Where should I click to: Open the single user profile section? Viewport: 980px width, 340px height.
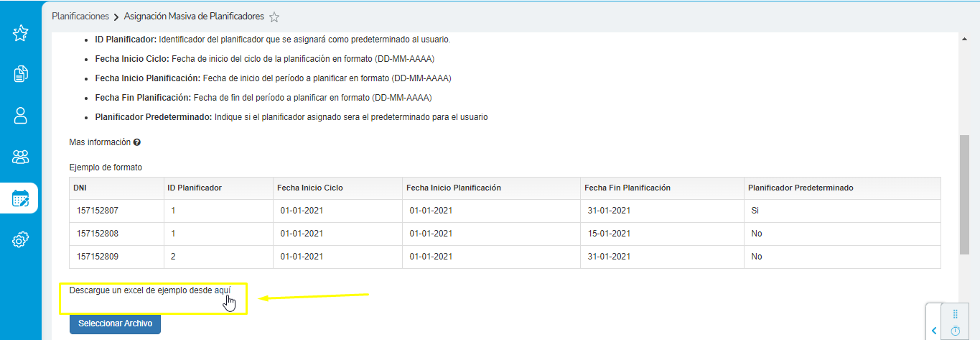[20, 115]
